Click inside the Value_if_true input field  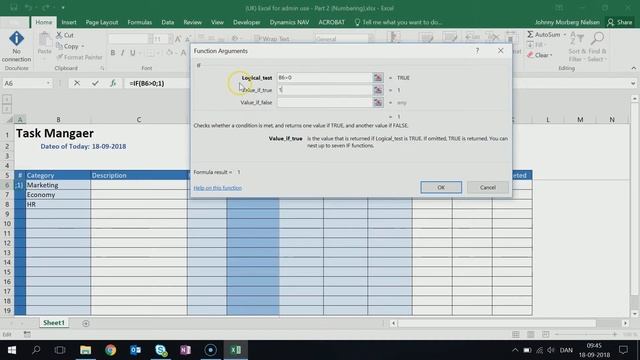pyautogui.click(x=324, y=90)
